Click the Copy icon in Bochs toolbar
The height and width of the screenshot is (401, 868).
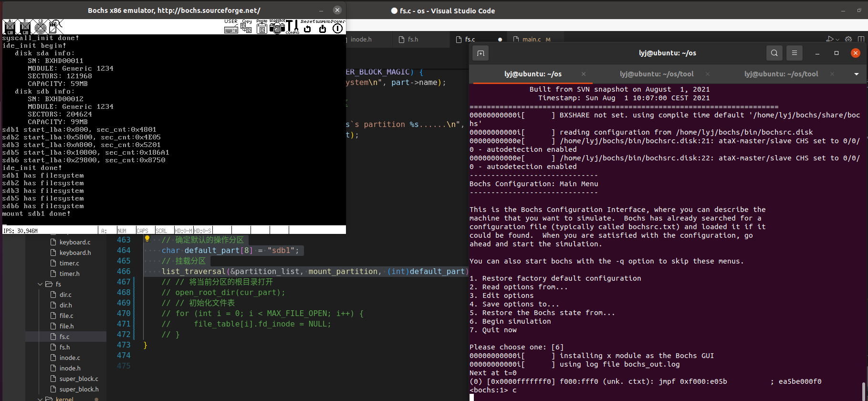pyautogui.click(x=246, y=27)
